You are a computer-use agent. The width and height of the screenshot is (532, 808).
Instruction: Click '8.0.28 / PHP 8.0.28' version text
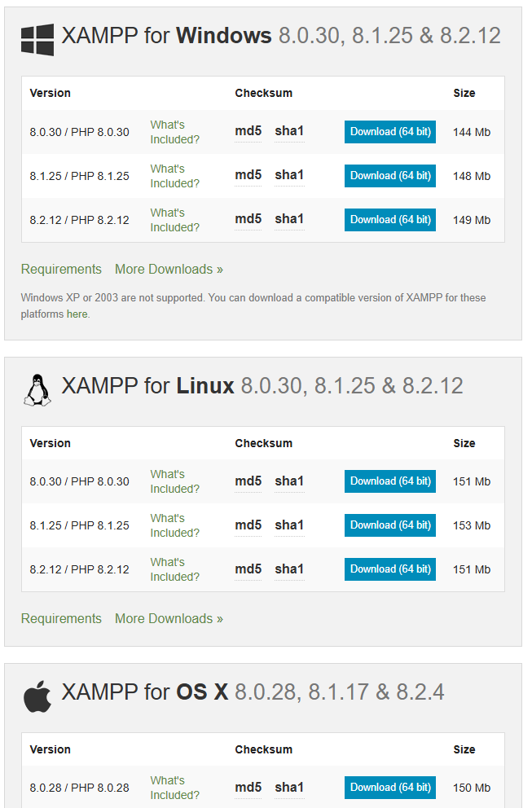[x=79, y=788]
